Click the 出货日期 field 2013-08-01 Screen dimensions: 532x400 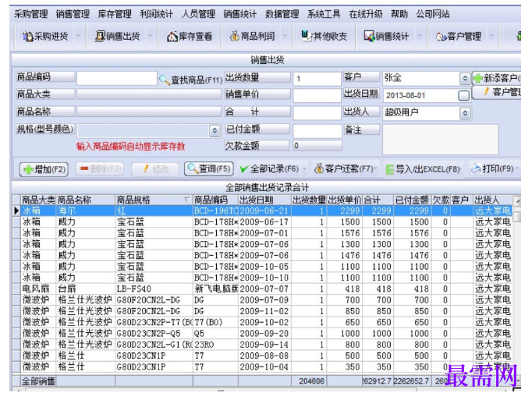click(x=420, y=95)
